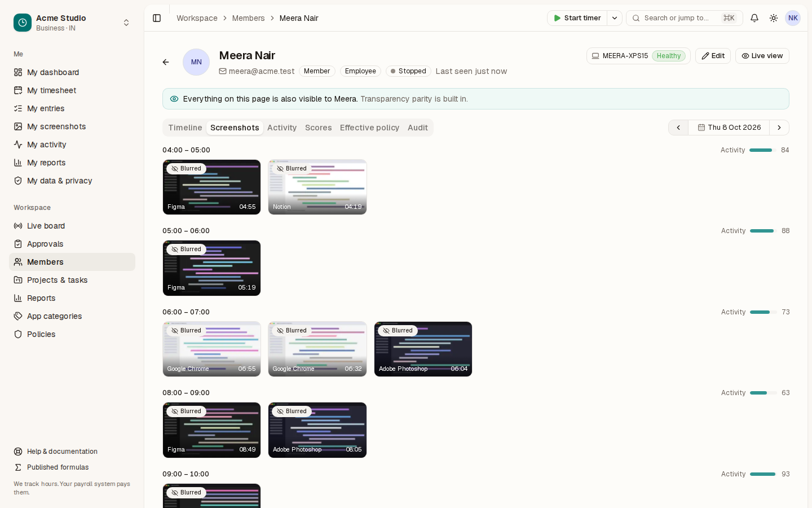Click the Acme Studio logo icon

point(23,23)
